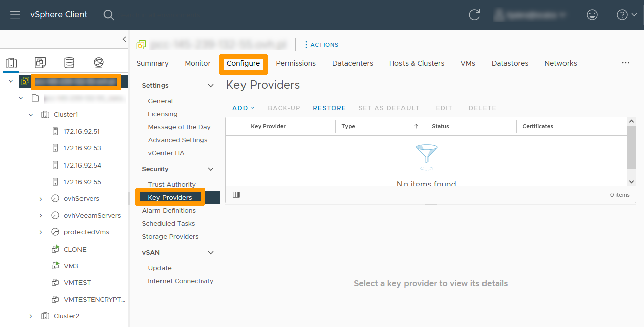This screenshot has height=327, width=644.
Task: Click the search magnifier icon
Action: (109, 15)
